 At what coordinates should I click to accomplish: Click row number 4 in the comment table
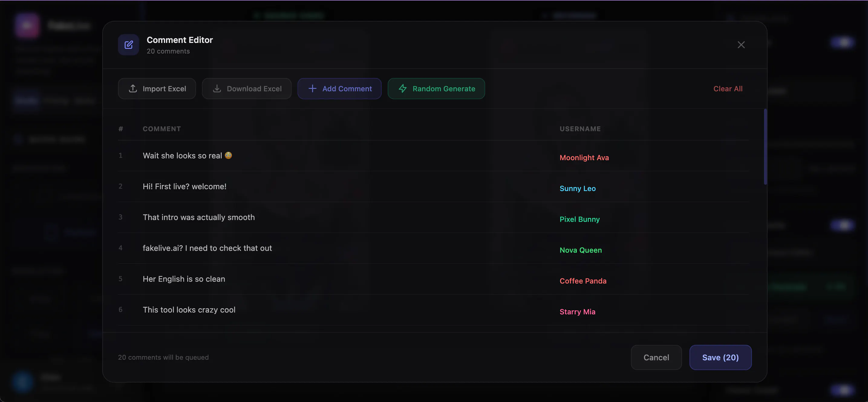[x=120, y=248]
